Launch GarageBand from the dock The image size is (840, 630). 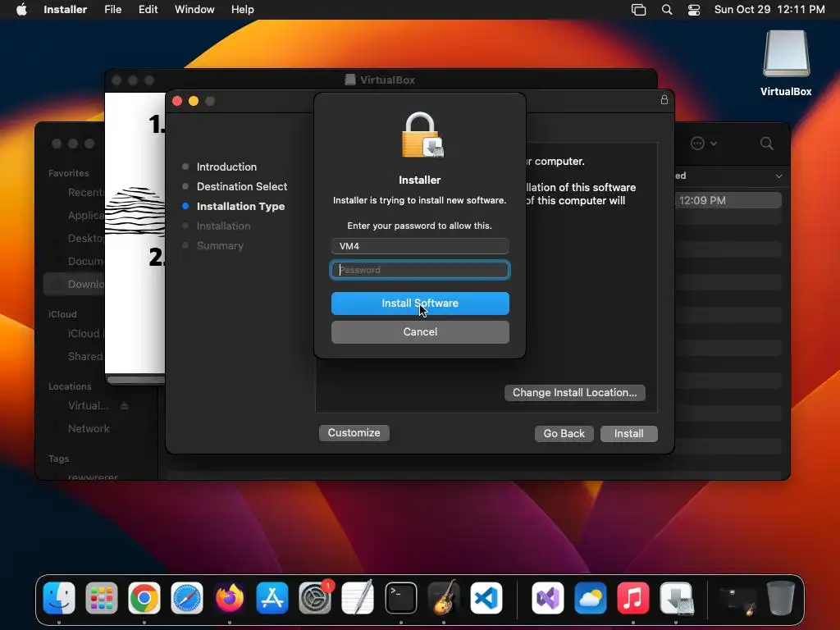[444, 597]
